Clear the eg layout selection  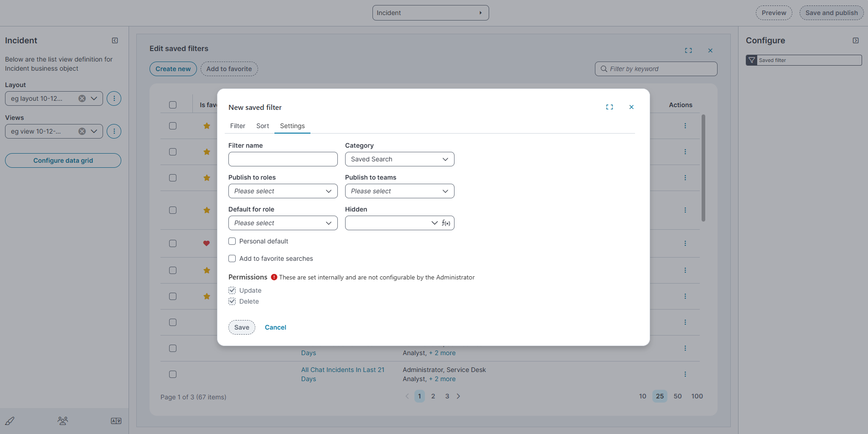pos(82,98)
